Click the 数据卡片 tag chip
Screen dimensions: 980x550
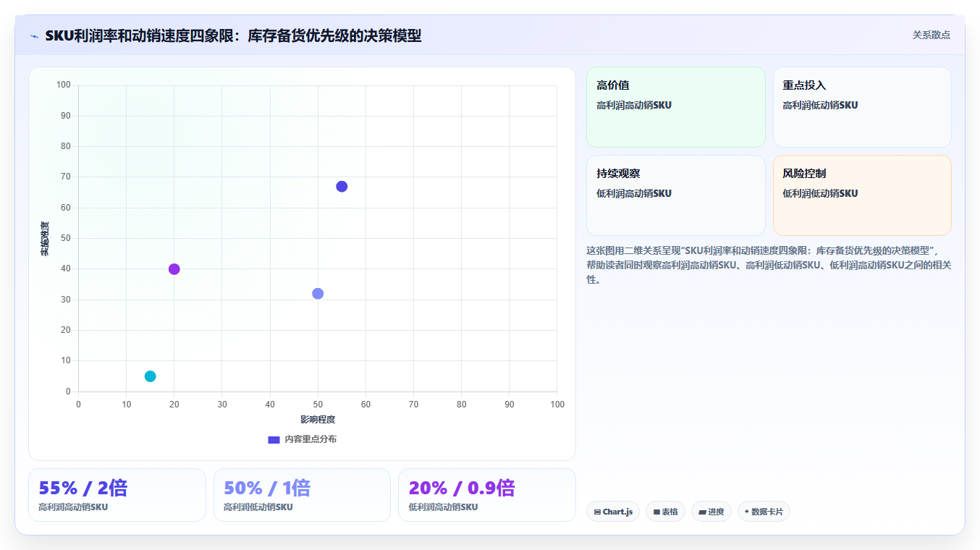click(x=764, y=512)
